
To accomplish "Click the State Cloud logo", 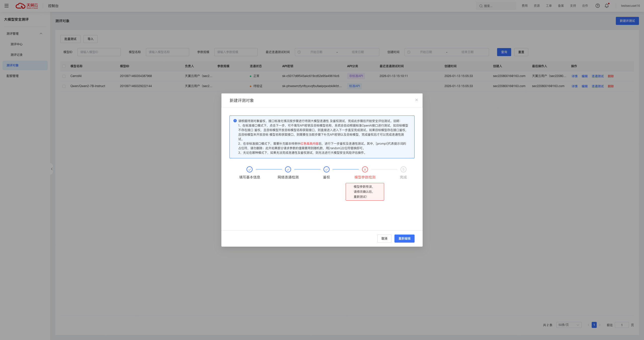I will click(27, 6).
